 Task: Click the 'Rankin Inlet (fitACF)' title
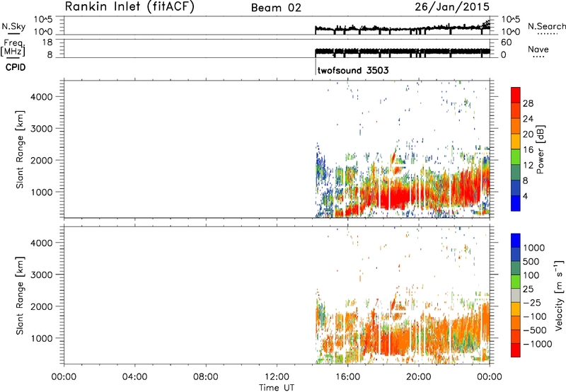click(129, 6)
